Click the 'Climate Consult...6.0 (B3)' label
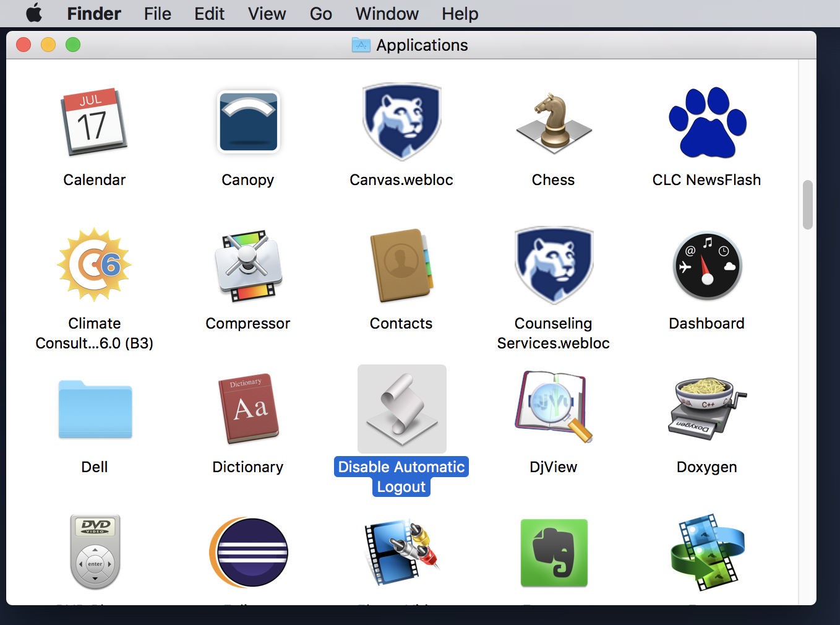The width and height of the screenshot is (840, 625). [x=95, y=334]
